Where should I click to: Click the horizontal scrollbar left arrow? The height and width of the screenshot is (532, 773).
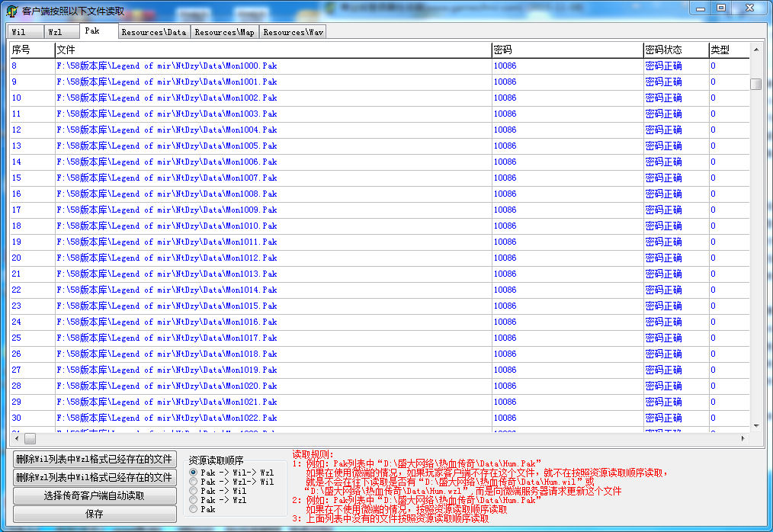[x=16, y=438]
